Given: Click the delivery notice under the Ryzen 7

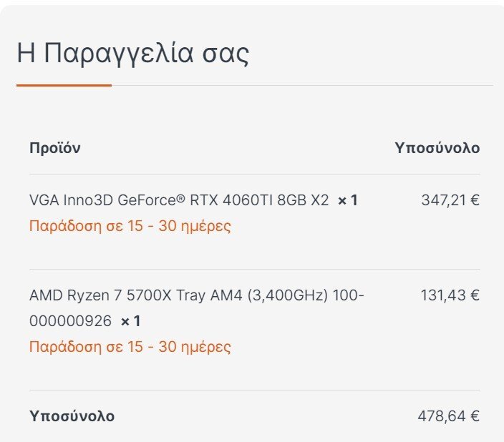Looking at the screenshot, I should click(130, 347).
